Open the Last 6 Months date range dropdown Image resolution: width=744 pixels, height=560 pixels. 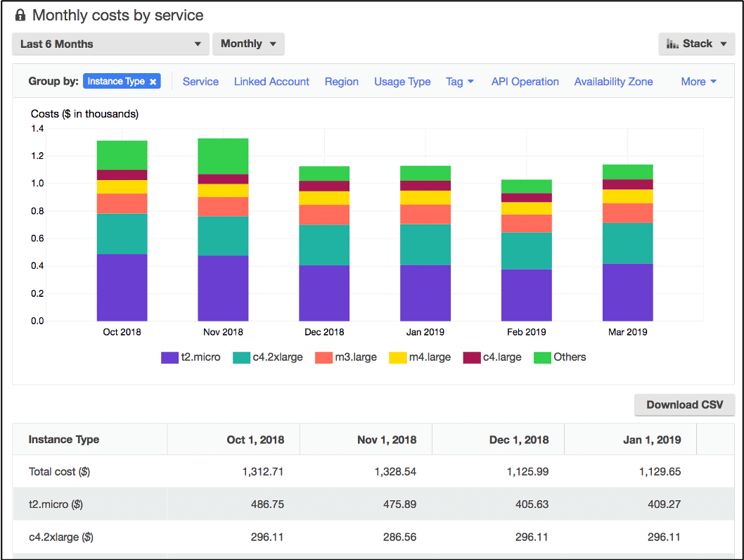[110, 44]
